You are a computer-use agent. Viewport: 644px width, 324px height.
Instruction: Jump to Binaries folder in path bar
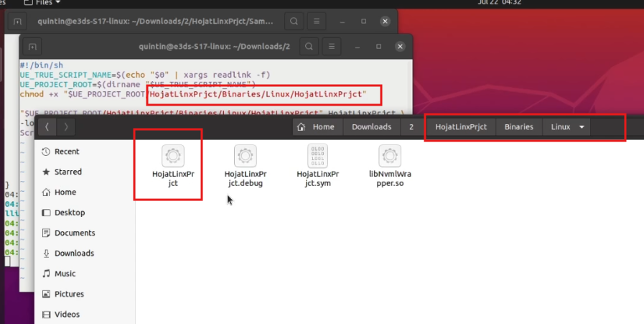point(518,127)
